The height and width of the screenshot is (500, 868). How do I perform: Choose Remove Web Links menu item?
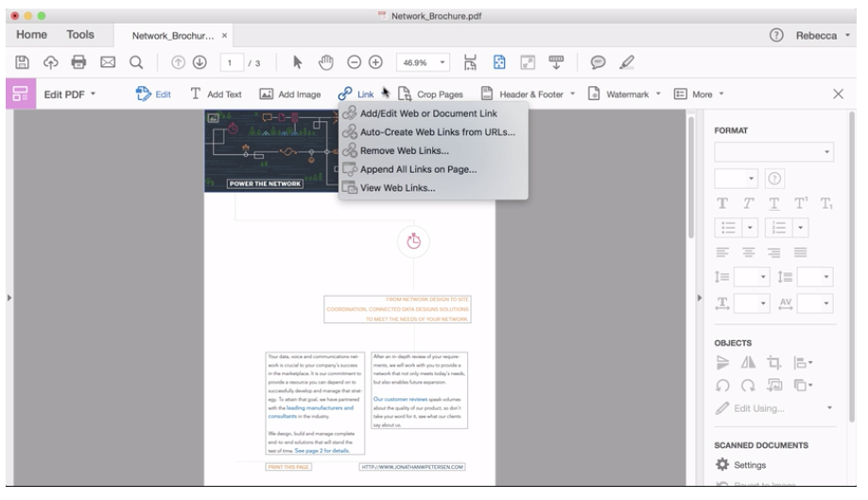pyautogui.click(x=404, y=150)
